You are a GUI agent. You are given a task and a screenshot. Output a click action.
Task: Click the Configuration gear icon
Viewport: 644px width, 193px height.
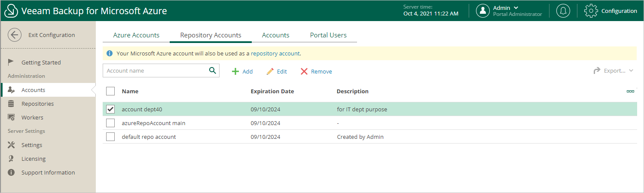point(591,11)
